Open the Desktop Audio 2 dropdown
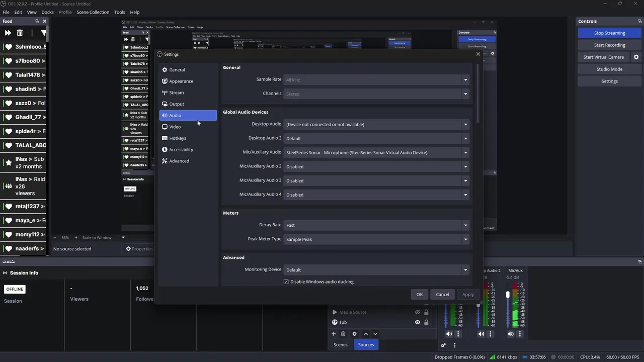The image size is (644, 362). tap(376, 138)
